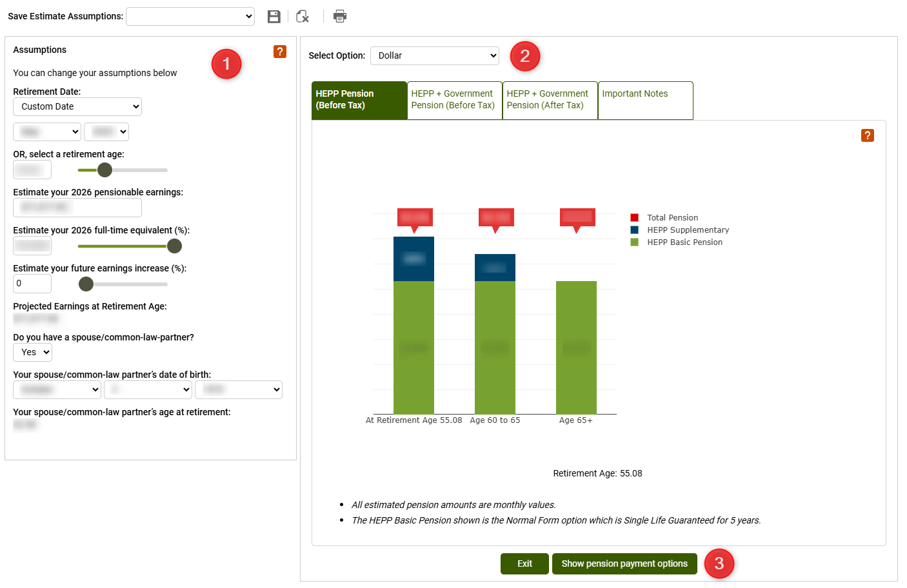Image resolution: width=907 pixels, height=588 pixels.
Task: Click Show pension payment options button
Action: click(624, 564)
